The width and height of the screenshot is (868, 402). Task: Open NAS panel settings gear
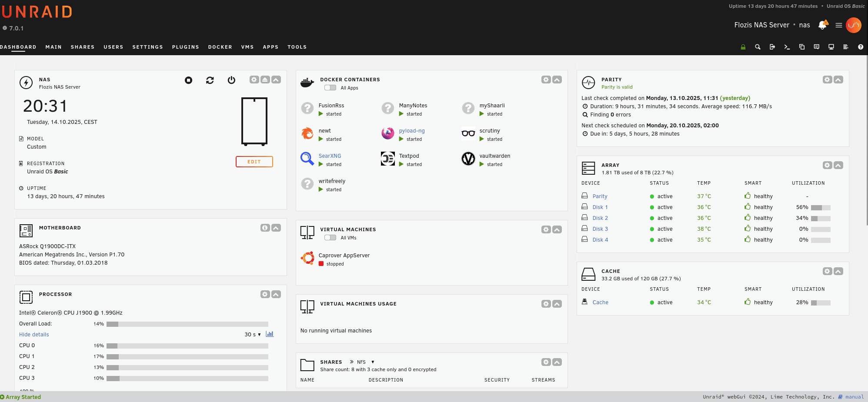[x=254, y=80]
